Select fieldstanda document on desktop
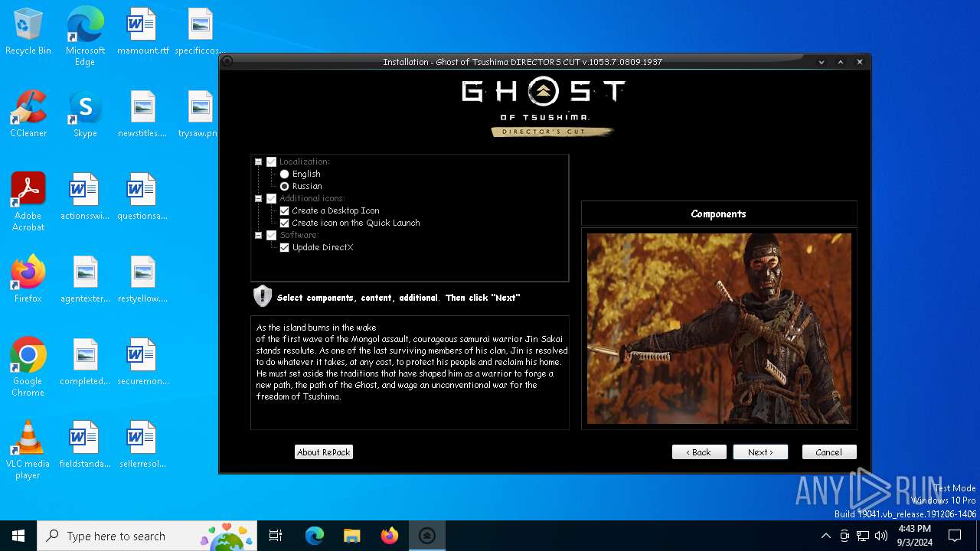Viewport: 980px width, 551px height. (x=85, y=445)
